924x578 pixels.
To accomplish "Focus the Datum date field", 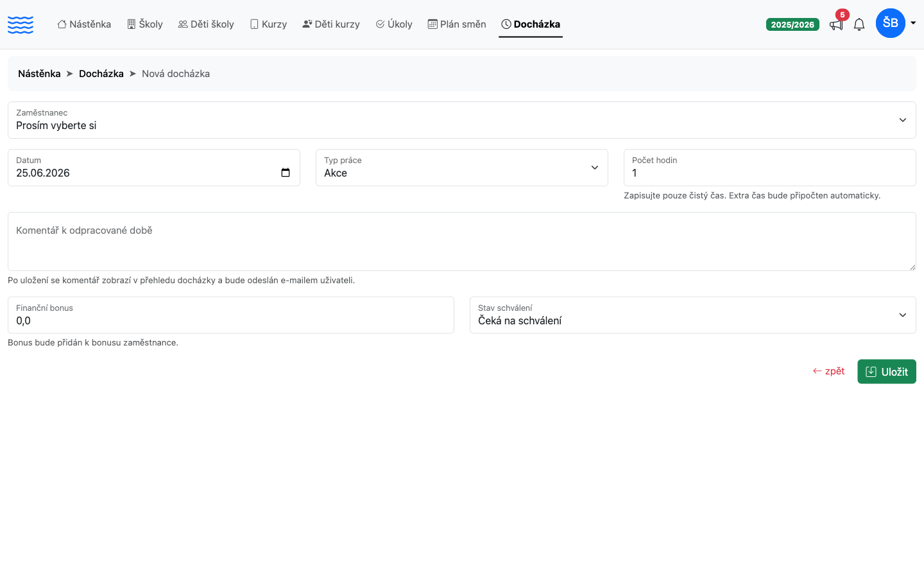I will pos(154,168).
